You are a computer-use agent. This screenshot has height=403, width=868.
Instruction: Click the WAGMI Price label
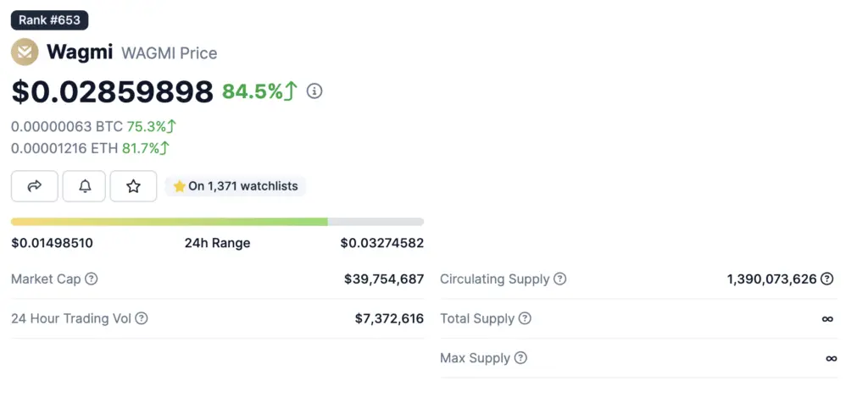pos(170,53)
